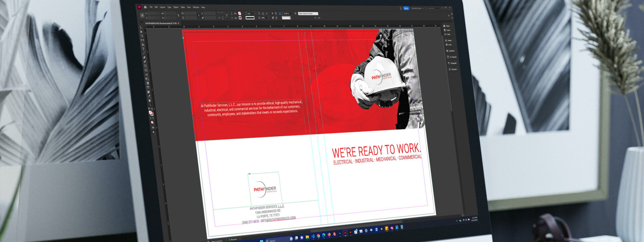This screenshot has width=644, height=242.
Task: Select the Hand tool
Action: click(x=150, y=100)
